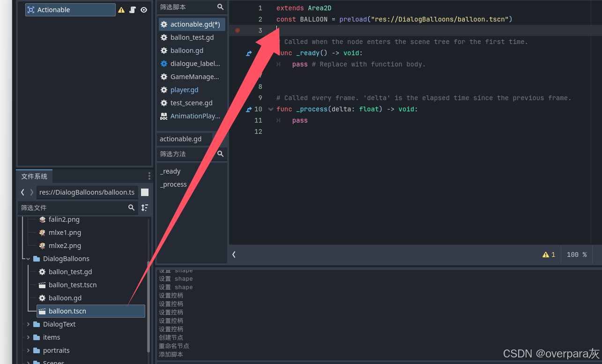
Task: Collapse the DialogBalloons folder
Action: pos(28,259)
